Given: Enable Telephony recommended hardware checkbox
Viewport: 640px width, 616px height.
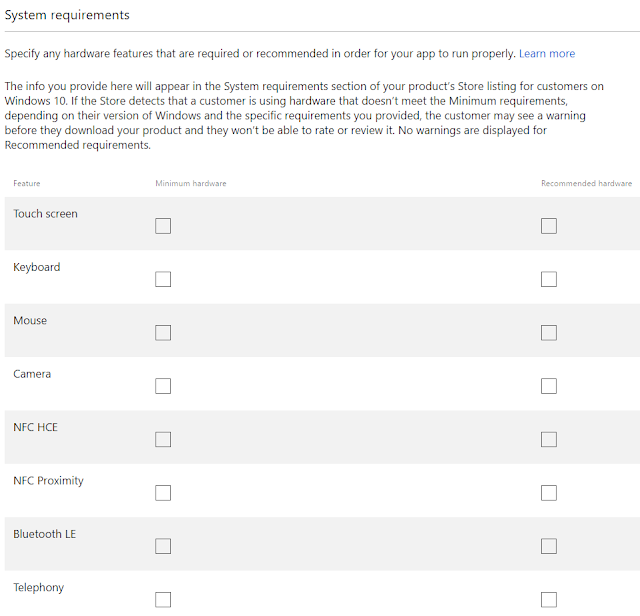Looking at the screenshot, I should [x=549, y=599].
